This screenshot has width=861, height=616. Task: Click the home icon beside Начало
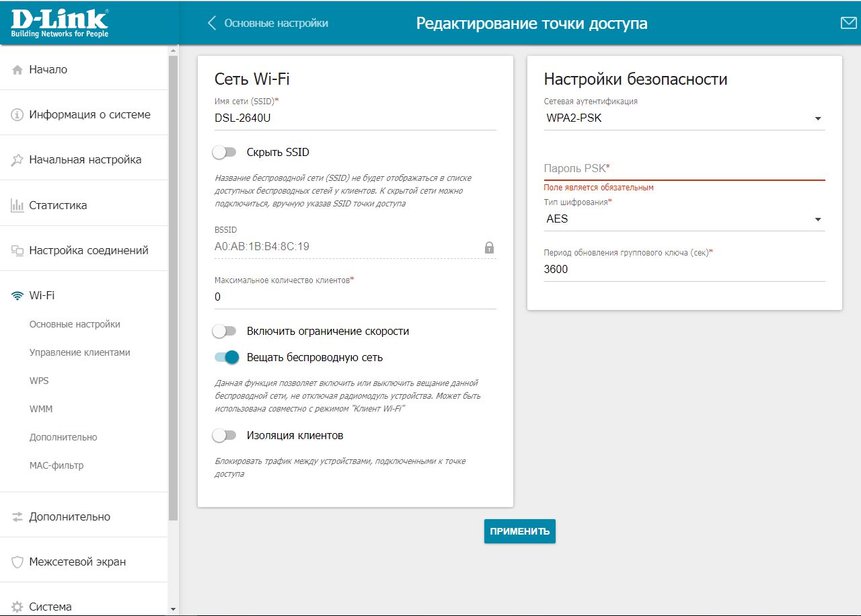pos(17,70)
